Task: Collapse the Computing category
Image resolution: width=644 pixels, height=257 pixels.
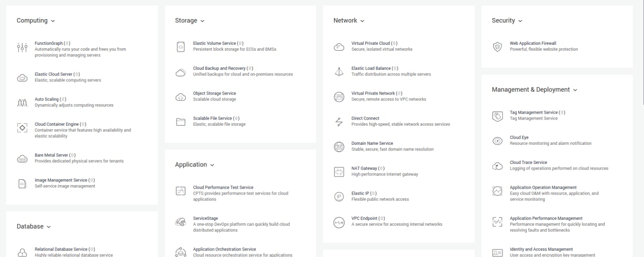Action: pos(53,21)
